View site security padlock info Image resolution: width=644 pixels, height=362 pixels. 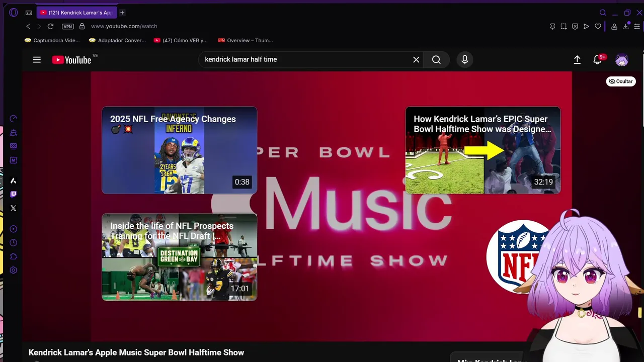(x=82, y=26)
